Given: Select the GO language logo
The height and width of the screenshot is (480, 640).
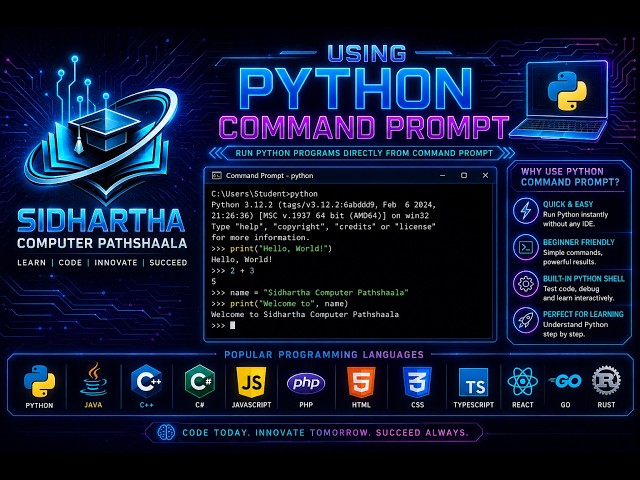Looking at the screenshot, I should point(565,381).
